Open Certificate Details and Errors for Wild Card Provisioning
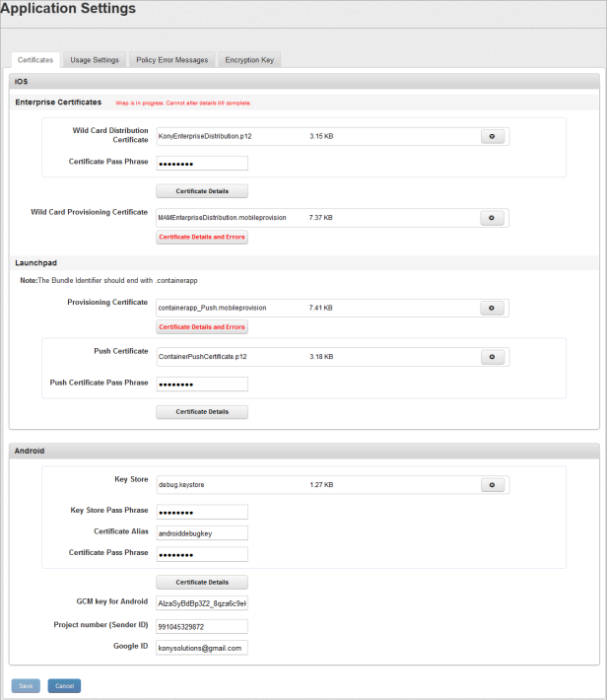 point(202,237)
